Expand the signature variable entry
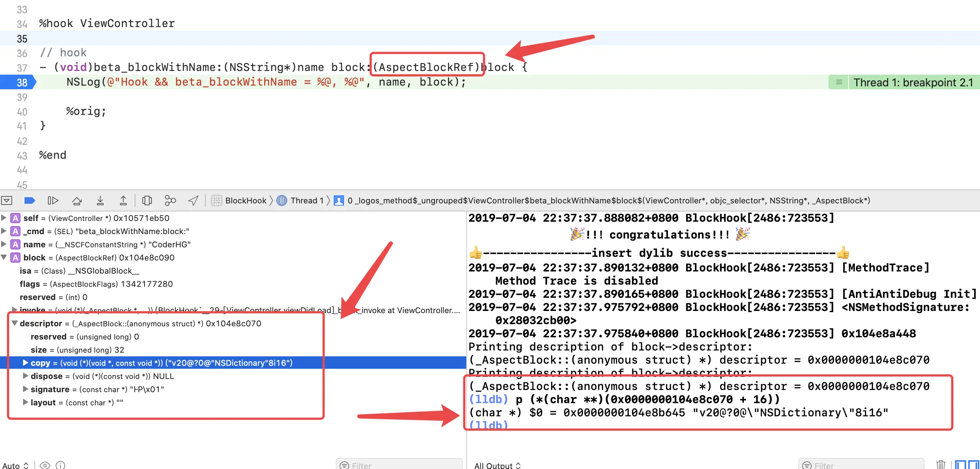The width and height of the screenshot is (980, 469). 25,389
